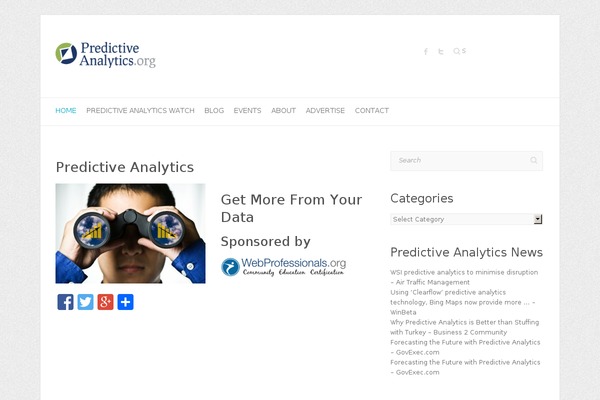The image size is (600, 400).
Task: Click the Google Plus share icon
Action: pyautogui.click(x=105, y=302)
